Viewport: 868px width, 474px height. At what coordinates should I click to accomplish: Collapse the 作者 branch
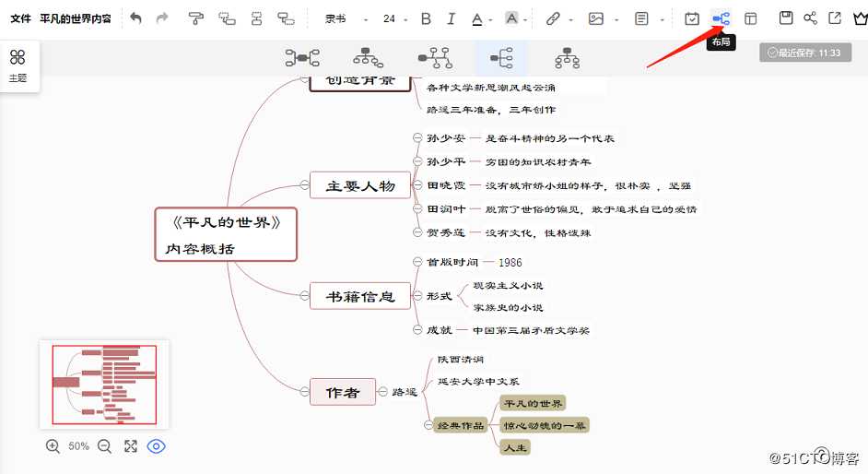pos(304,392)
